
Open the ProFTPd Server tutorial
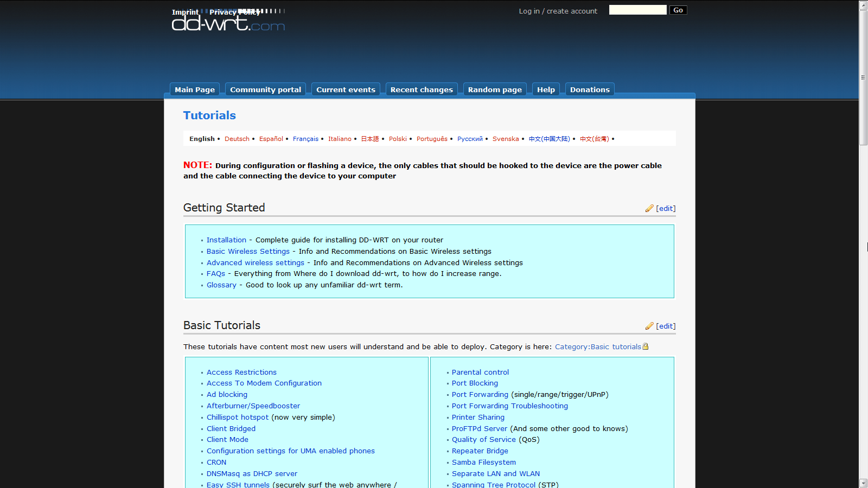[x=480, y=428]
